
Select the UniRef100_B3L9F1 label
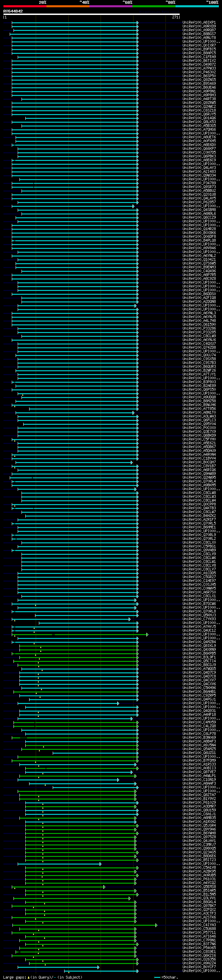(199, 657)
